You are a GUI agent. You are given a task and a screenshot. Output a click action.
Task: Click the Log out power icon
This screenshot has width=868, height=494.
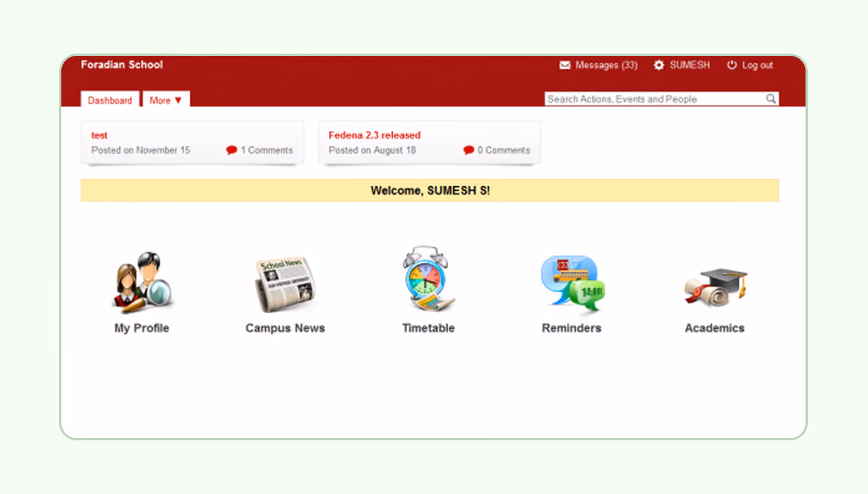[x=732, y=65]
